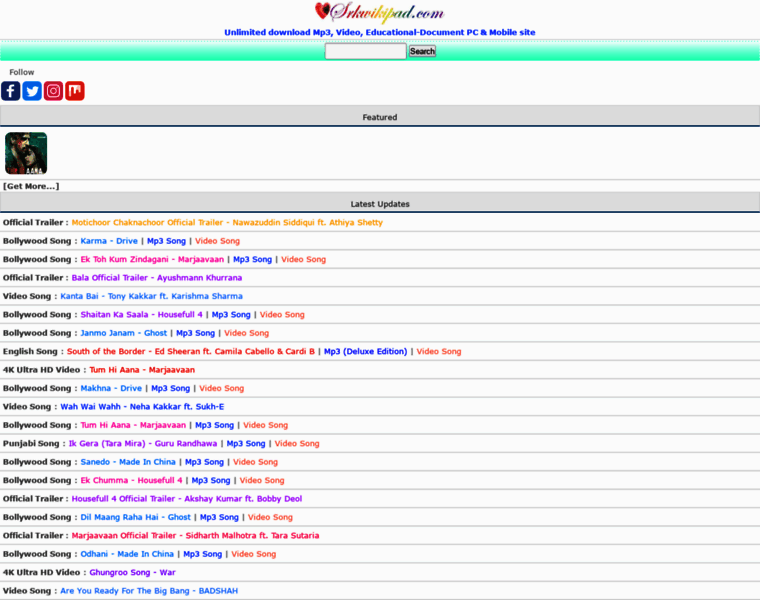Screen dimensions: 760x600
Task: Open Karma - Drive song link
Action: [x=109, y=241]
